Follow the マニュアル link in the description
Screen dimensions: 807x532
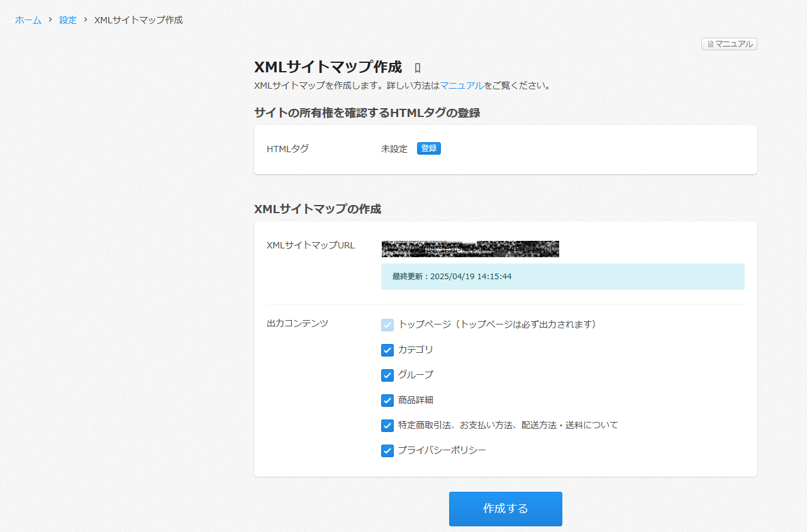pos(462,86)
